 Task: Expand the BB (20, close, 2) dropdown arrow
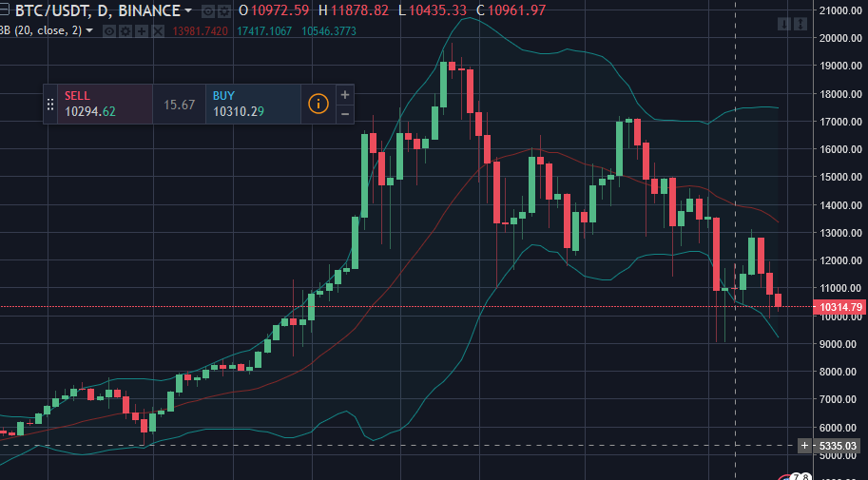89,30
